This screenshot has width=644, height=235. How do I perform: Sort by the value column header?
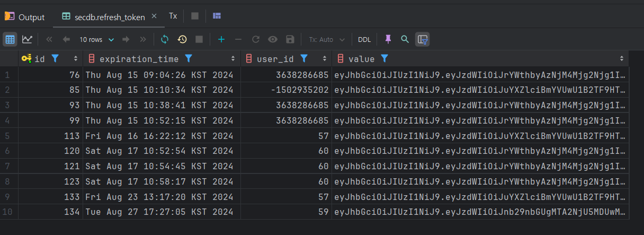[362, 58]
